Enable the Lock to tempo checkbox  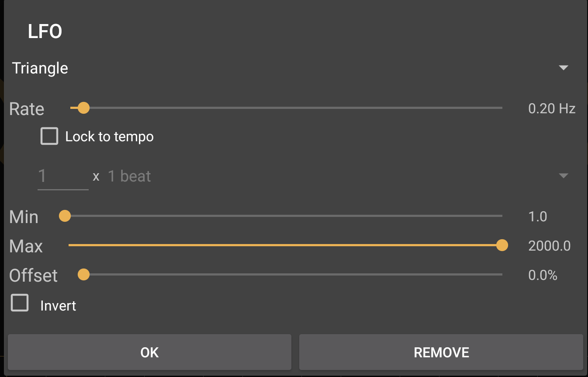49,136
